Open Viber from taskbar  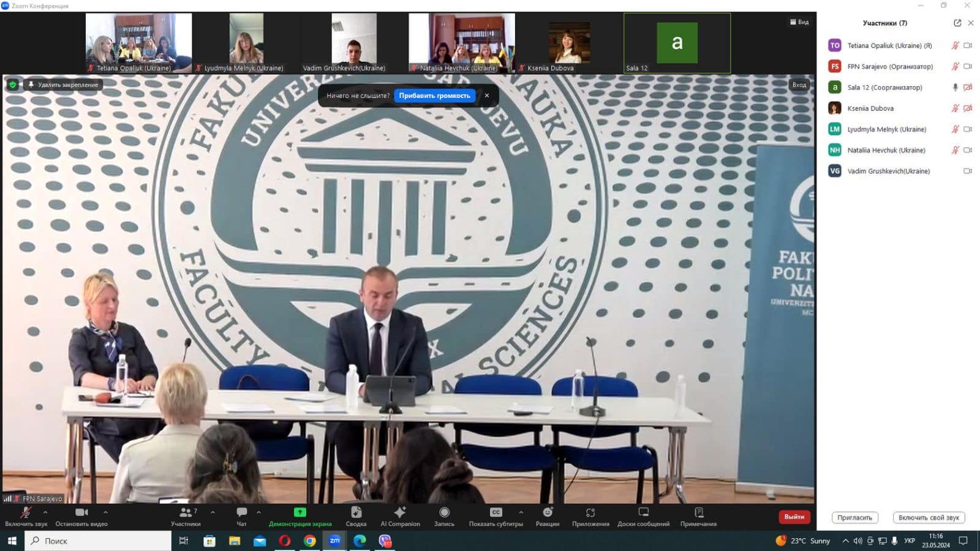pos(385,541)
